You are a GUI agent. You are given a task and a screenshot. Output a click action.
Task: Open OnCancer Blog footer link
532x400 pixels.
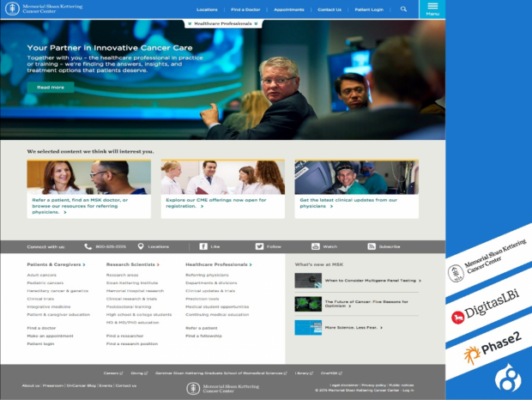pos(82,385)
